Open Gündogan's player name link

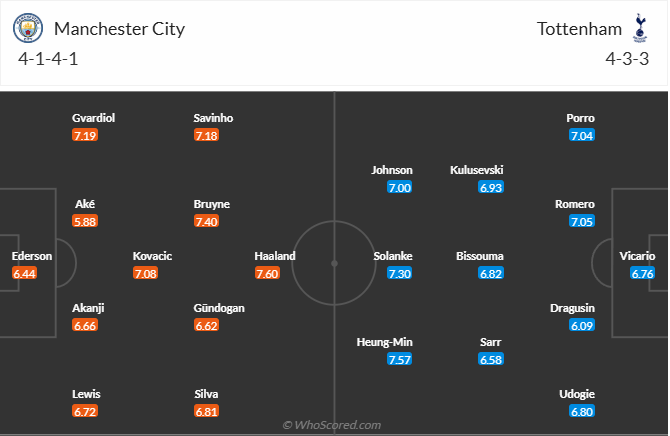click(220, 308)
